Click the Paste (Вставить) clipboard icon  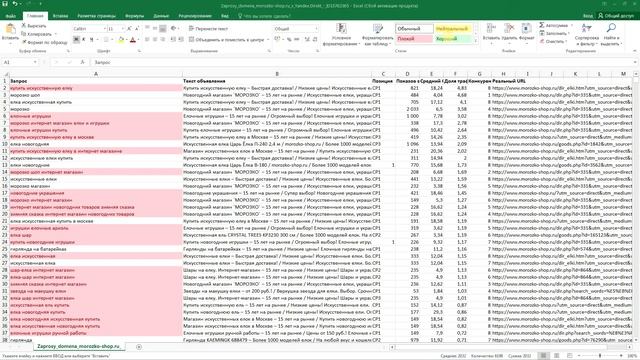click(10, 29)
